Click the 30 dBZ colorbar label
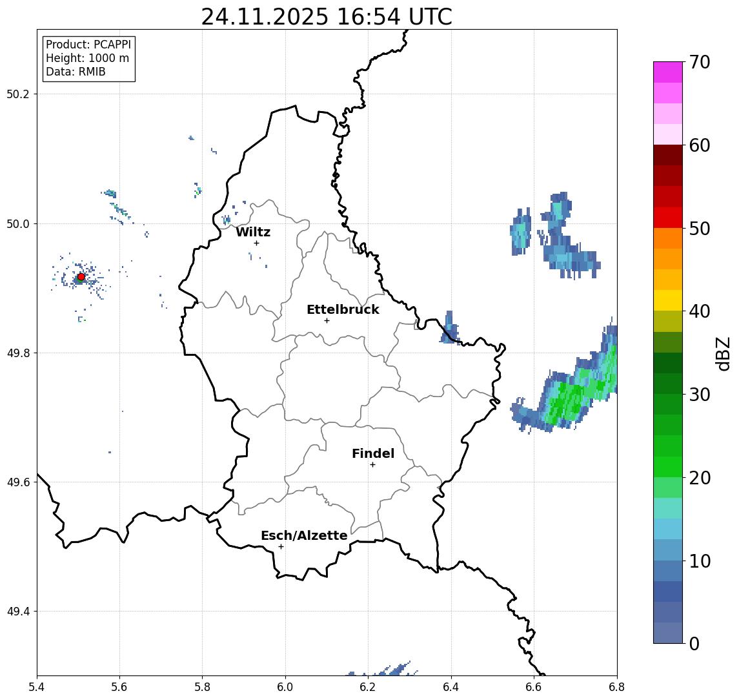This screenshot has height=700, width=739. (x=700, y=395)
